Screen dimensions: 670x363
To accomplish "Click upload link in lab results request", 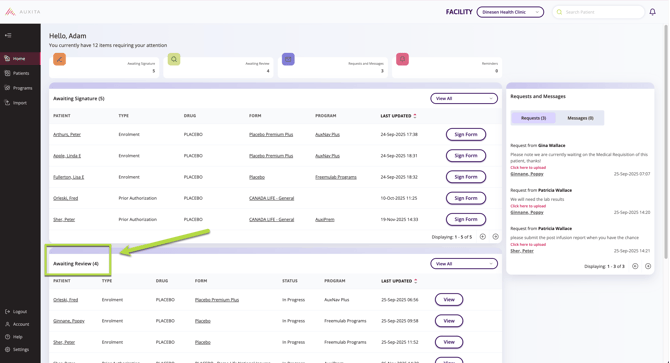I will (x=528, y=206).
